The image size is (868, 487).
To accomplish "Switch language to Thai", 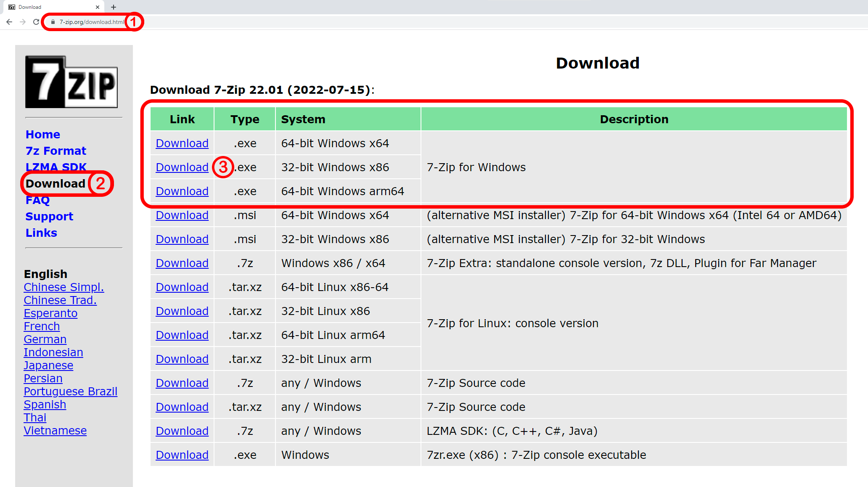I will coord(35,418).
